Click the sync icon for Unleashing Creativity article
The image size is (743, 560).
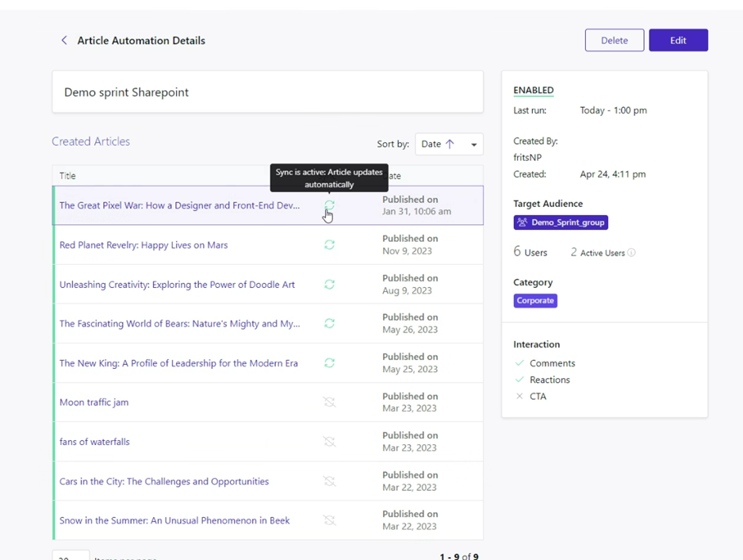point(329,284)
